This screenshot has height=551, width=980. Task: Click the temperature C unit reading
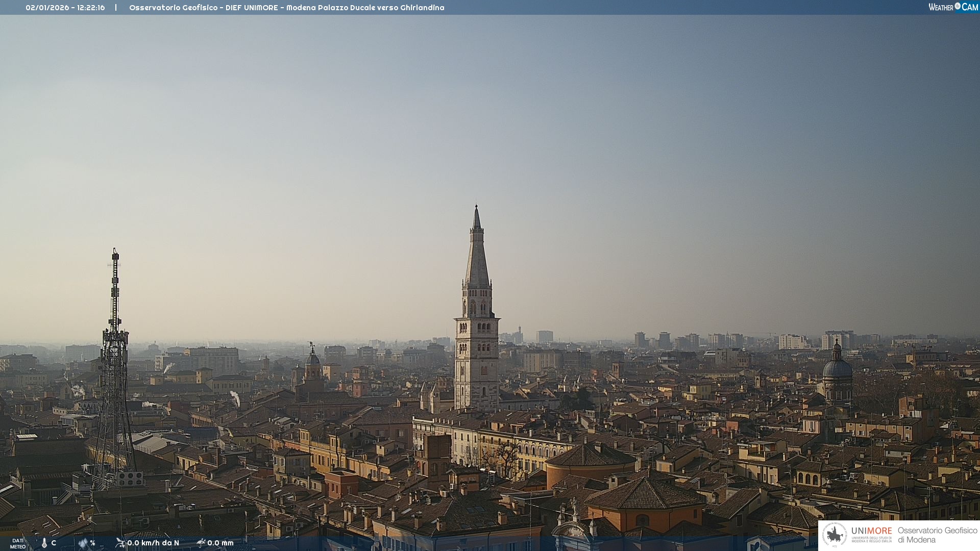[54, 543]
